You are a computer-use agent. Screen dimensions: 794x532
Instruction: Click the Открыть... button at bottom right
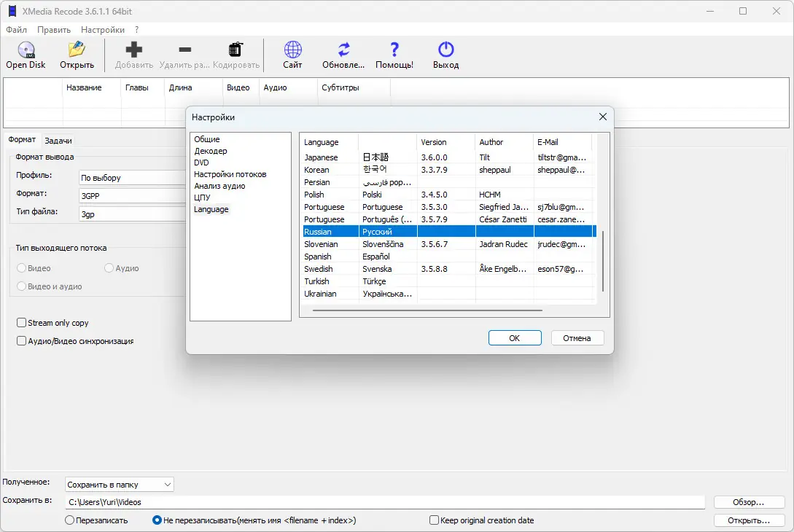[748, 520]
